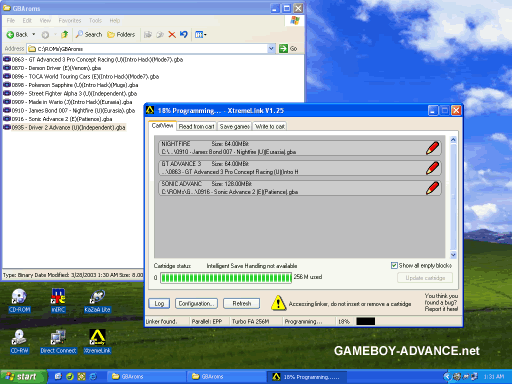Open the address bar dropdown in GBAroms
The width and height of the screenshot is (512, 384).
click(271, 49)
